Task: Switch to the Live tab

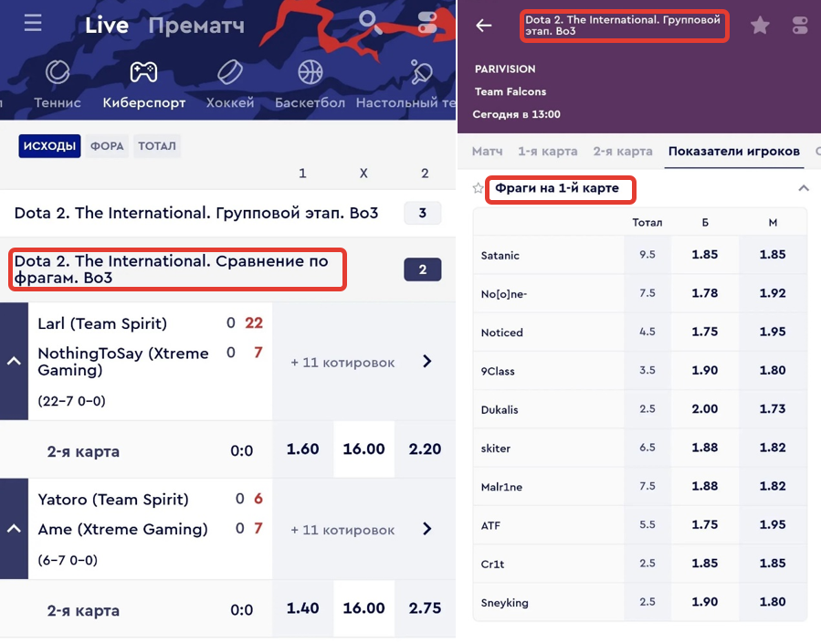Action: point(107,26)
